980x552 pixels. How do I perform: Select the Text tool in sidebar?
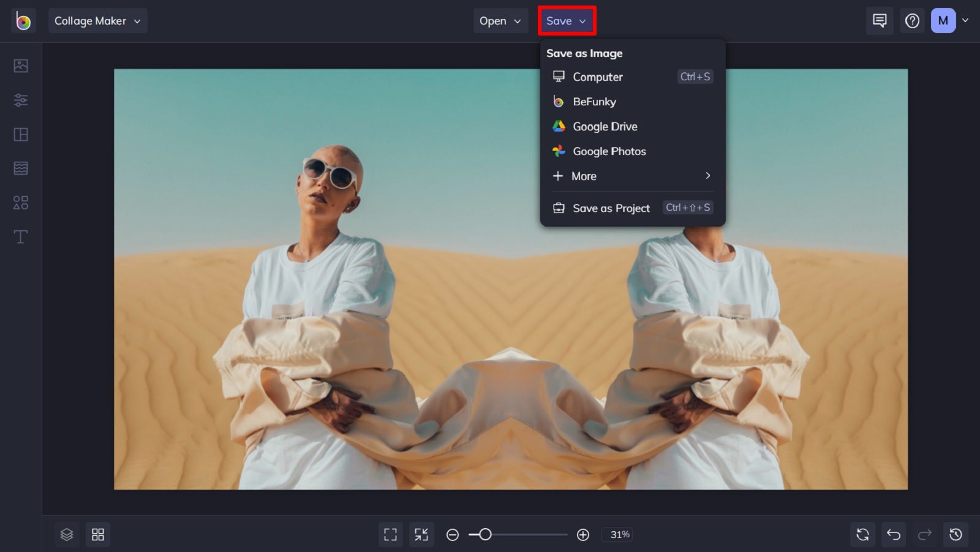pos(20,236)
